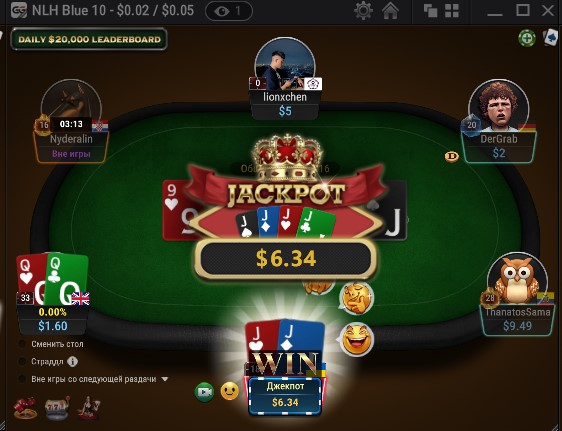This screenshot has width=562, height=431.
Task: Open the dice mini-game icon
Action: 25,408
